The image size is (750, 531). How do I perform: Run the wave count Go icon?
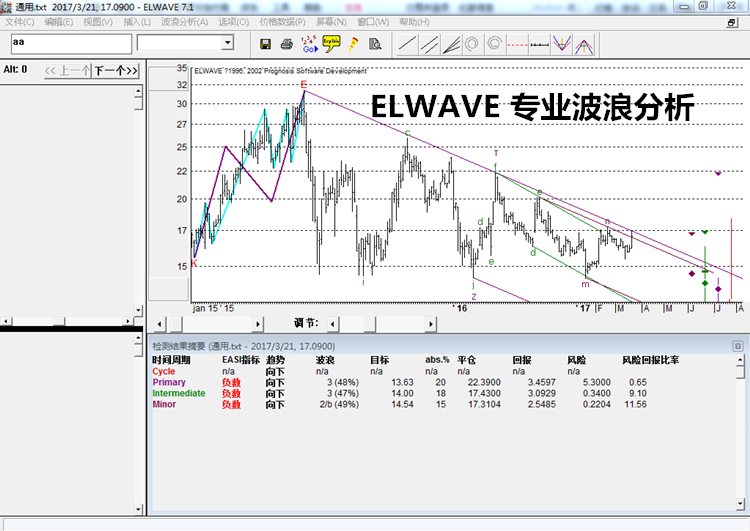[x=309, y=44]
